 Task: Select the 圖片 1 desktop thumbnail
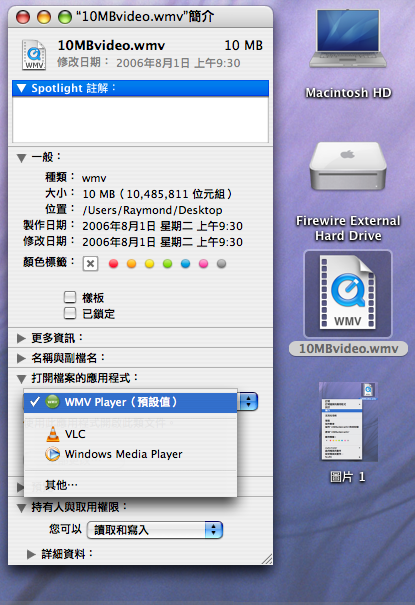point(348,422)
